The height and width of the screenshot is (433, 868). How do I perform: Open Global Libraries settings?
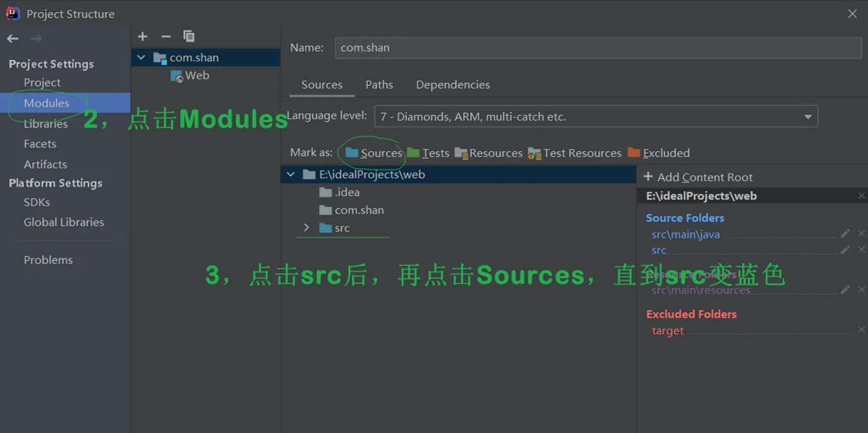tap(64, 223)
